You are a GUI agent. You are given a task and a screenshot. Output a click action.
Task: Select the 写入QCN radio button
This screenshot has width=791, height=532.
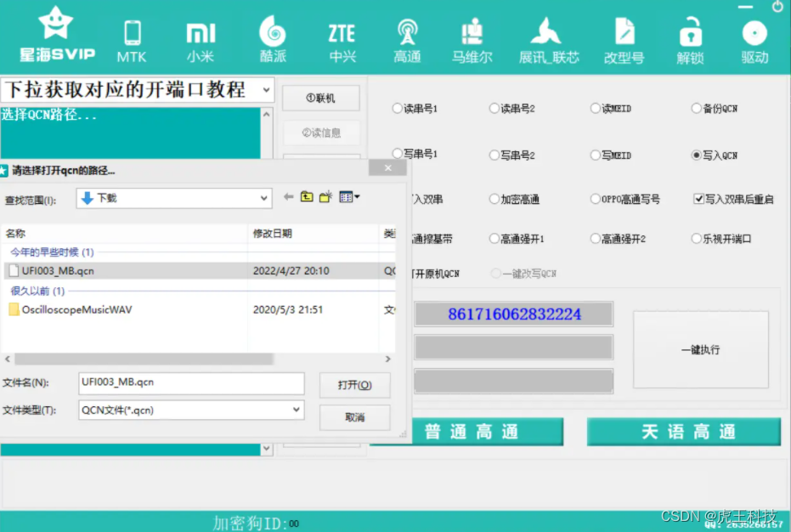[x=696, y=155]
